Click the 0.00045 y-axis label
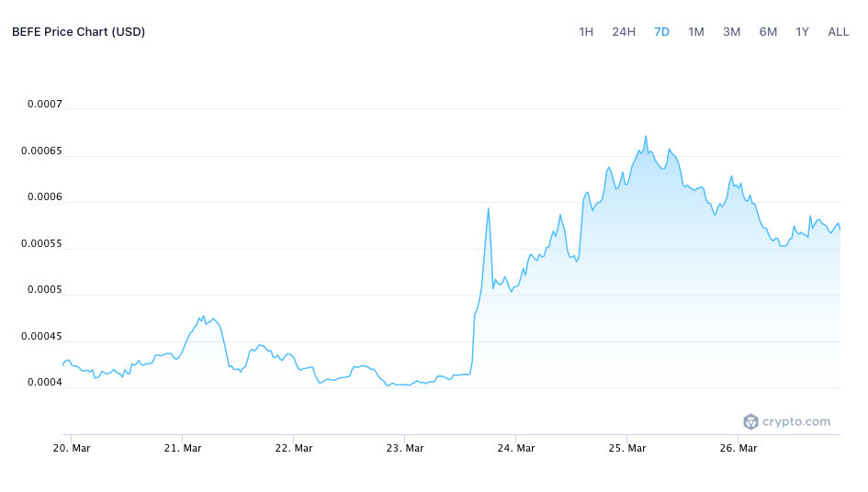This screenshot has height=492, width=868. [x=41, y=336]
